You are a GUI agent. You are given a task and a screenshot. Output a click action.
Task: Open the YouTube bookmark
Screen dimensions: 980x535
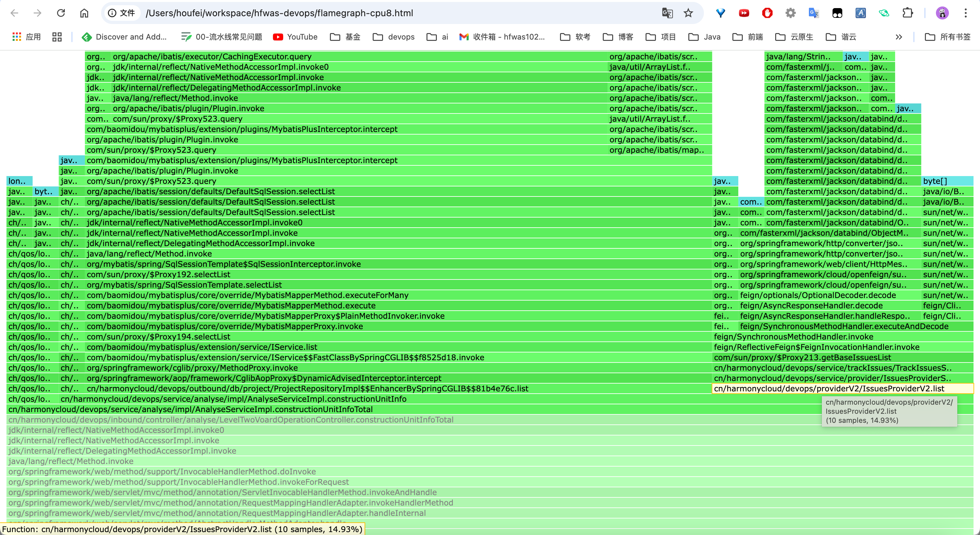295,37
